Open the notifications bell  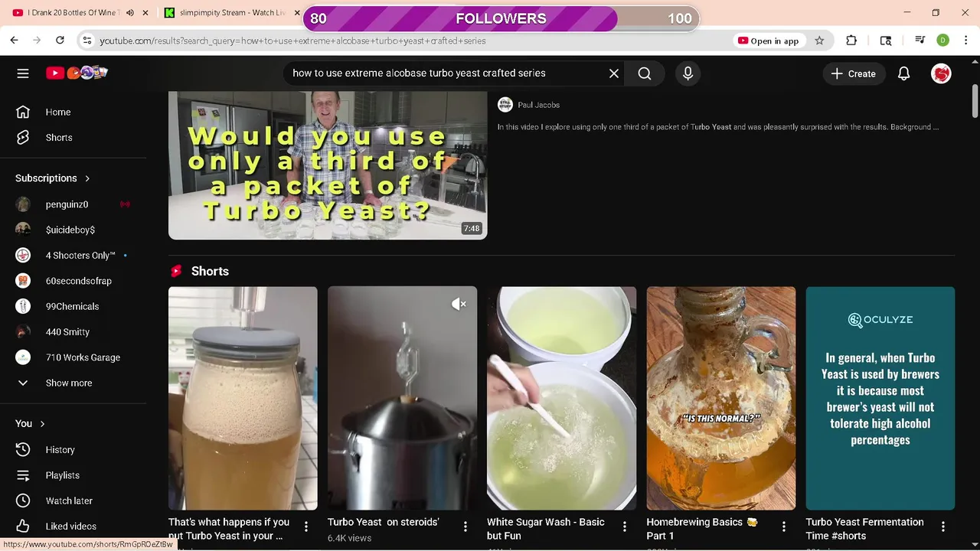tap(903, 73)
